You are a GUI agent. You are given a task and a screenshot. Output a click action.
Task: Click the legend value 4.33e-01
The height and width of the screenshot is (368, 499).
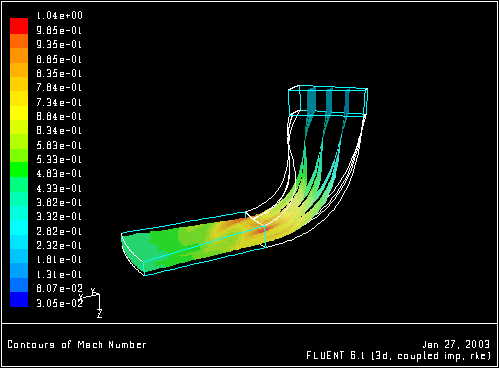[59, 188]
